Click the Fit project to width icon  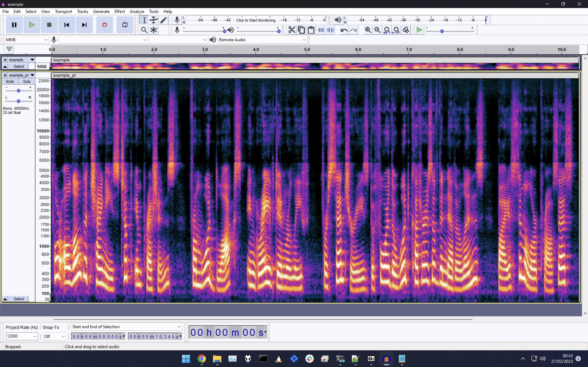pos(396,30)
